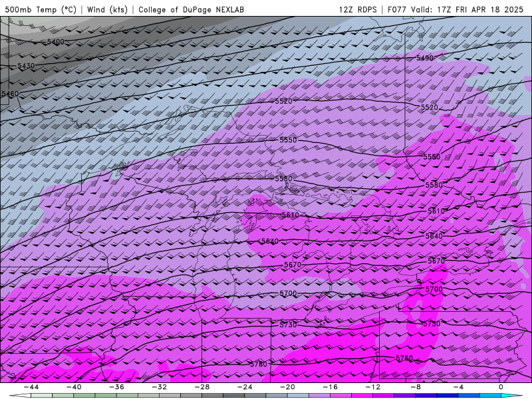532x399 pixels.
Task: Click the −40 colorbar tick label
Action: 74,387
